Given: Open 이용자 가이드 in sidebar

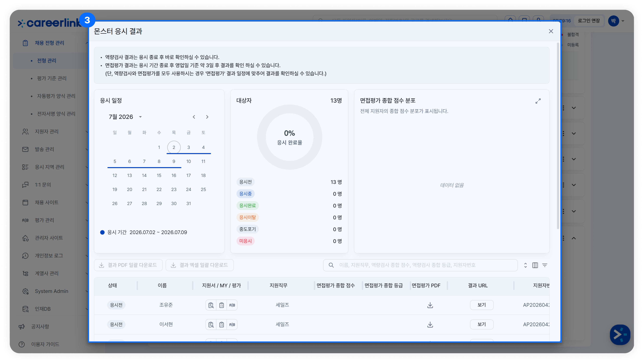Looking at the screenshot, I should [45, 344].
